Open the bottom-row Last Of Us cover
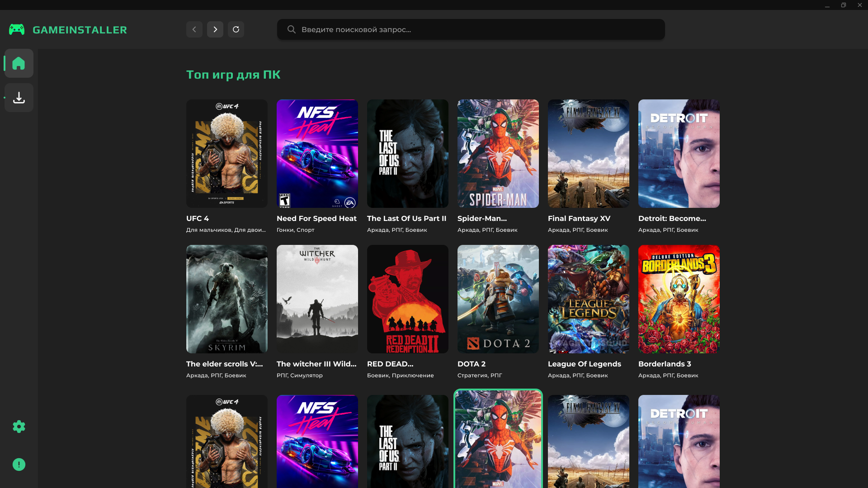The height and width of the screenshot is (488, 868). (x=408, y=441)
